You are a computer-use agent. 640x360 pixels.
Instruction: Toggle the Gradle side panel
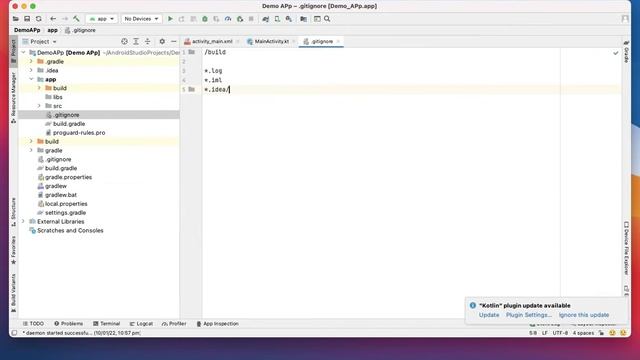click(626, 51)
